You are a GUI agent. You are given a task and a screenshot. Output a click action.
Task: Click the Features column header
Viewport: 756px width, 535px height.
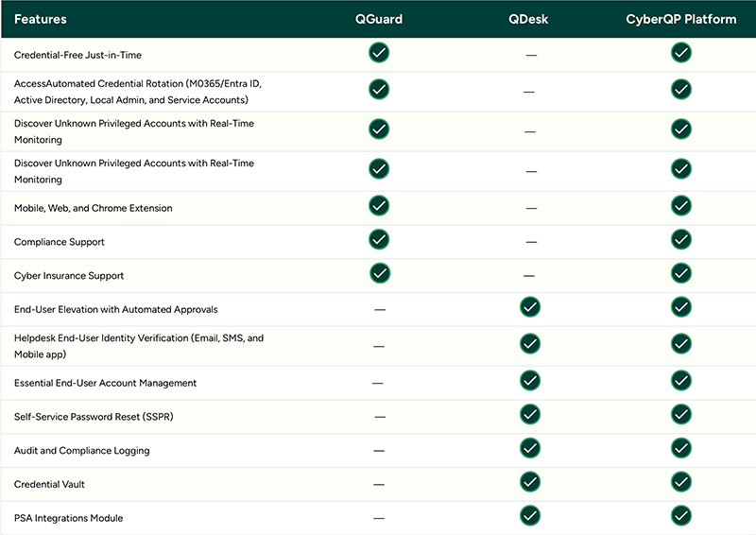coord(41,19)
